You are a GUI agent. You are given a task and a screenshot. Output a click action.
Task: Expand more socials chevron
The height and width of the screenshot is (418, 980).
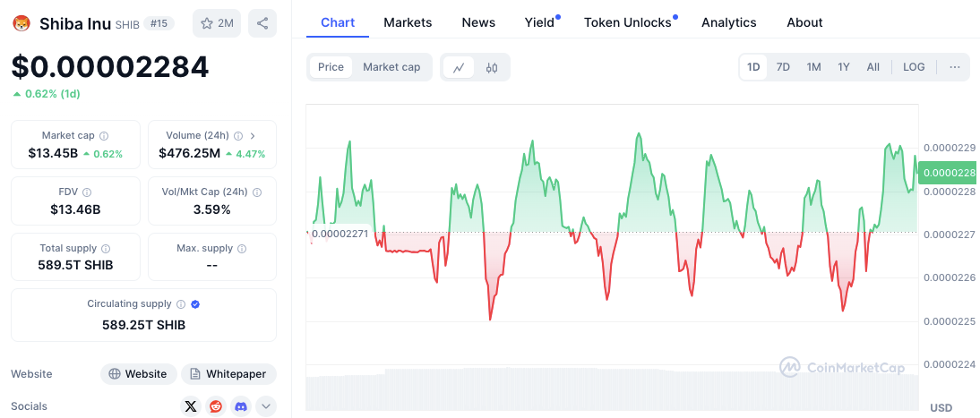[266, 406]
